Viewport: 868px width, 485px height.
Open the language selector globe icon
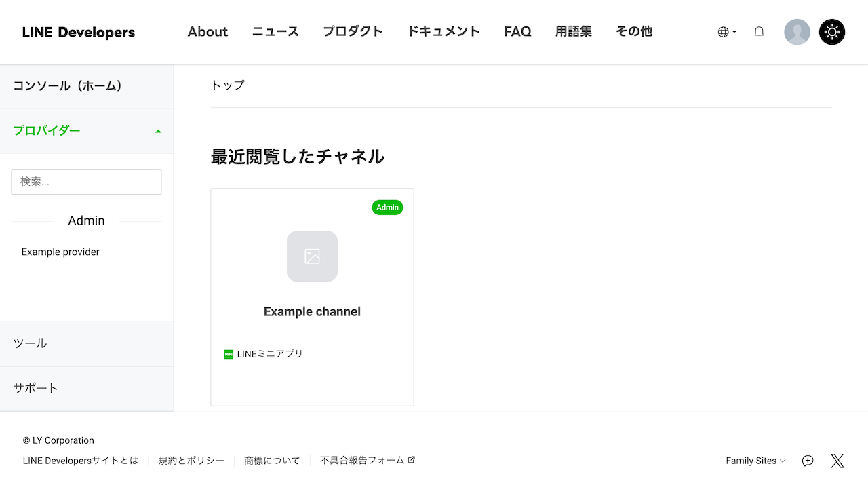(x=723, y=31)
